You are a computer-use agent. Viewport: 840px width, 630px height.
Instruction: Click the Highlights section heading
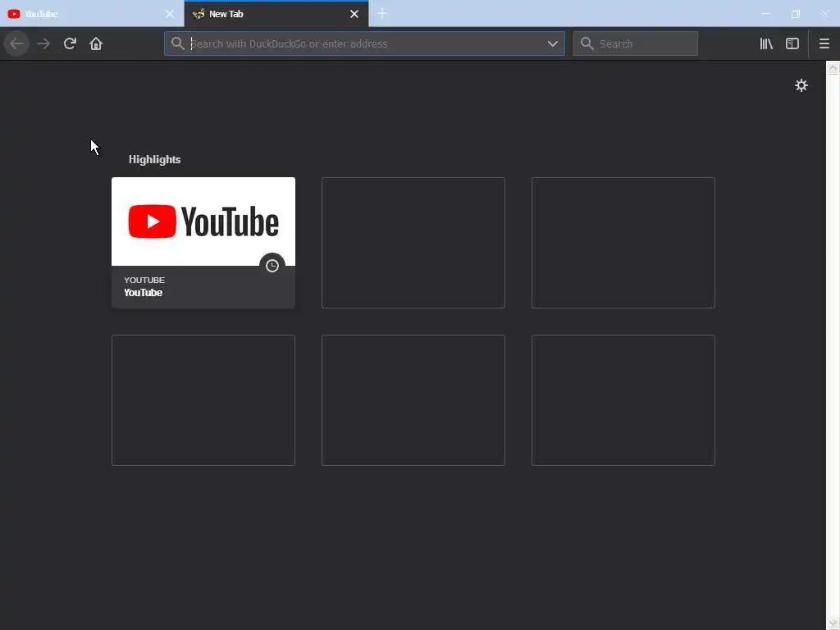click(154, 159)
